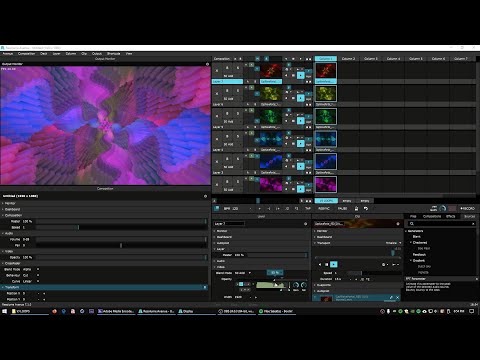Screen dimensions: 480x360
Task: Click the clip transport play forward button
Action: pos(334,264)
